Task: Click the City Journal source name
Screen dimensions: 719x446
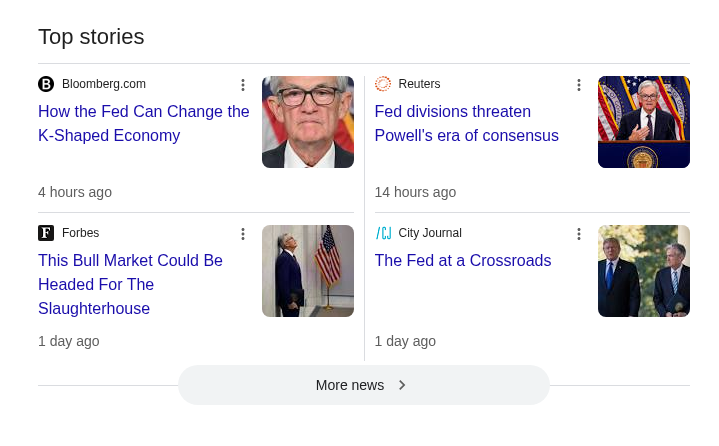Action: (430, 233)
